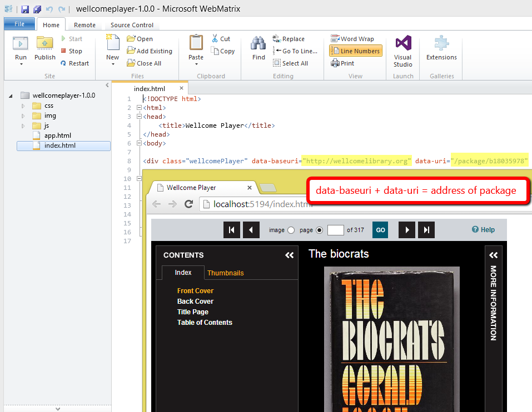This screenshot has height=412, width=532.
Task: Click the Publish icon
Action: click(x=45, y=43)
